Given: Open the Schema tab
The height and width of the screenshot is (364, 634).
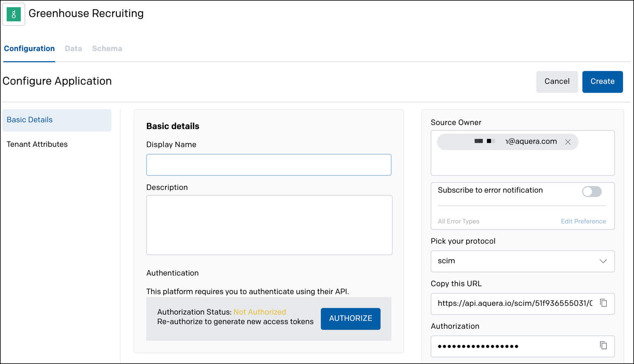Looking at the screenshot, I should (x=107, y=48).
